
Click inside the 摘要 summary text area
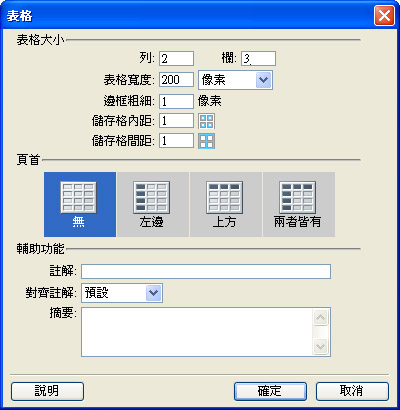pyautogui.click(x=197, y=332)
